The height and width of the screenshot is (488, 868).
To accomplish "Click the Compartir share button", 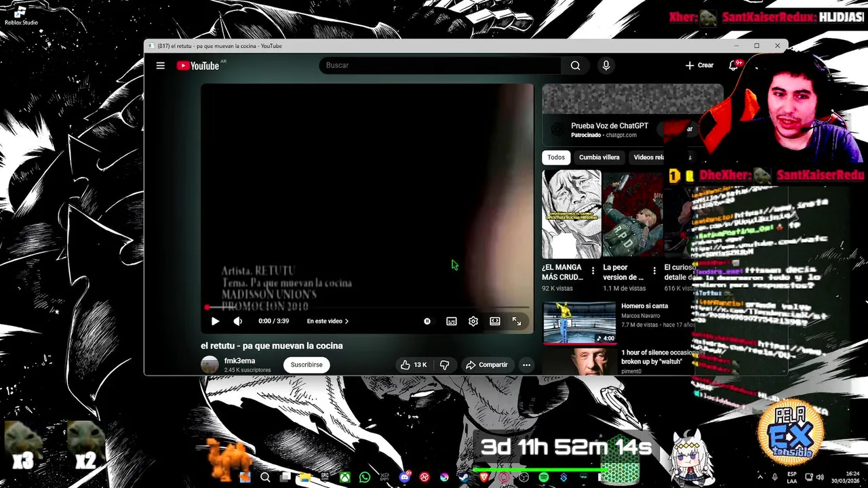I will coord(487,365).
